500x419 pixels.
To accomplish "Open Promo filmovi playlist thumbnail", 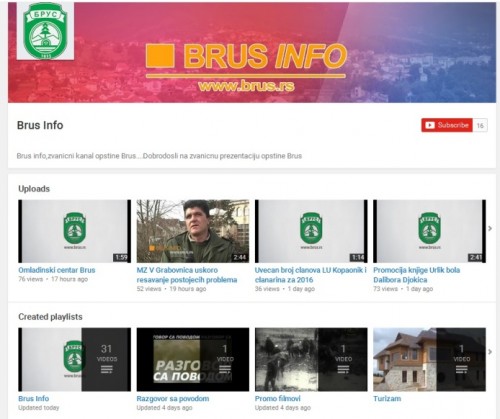I will tap(311, 359).
